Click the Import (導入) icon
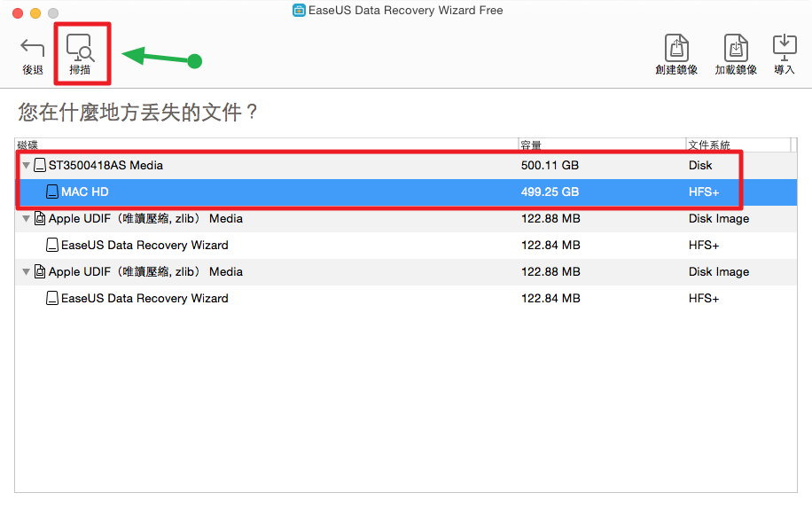 tap(785, 48)
